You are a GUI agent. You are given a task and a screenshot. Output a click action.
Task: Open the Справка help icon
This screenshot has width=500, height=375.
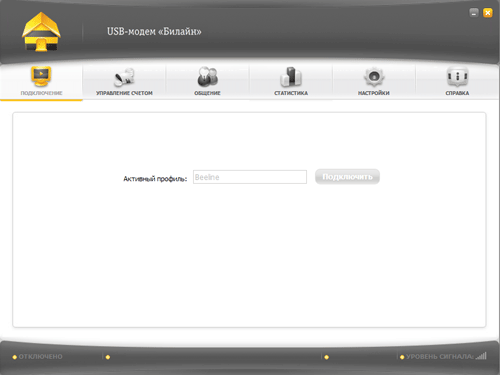coord(457,77)
